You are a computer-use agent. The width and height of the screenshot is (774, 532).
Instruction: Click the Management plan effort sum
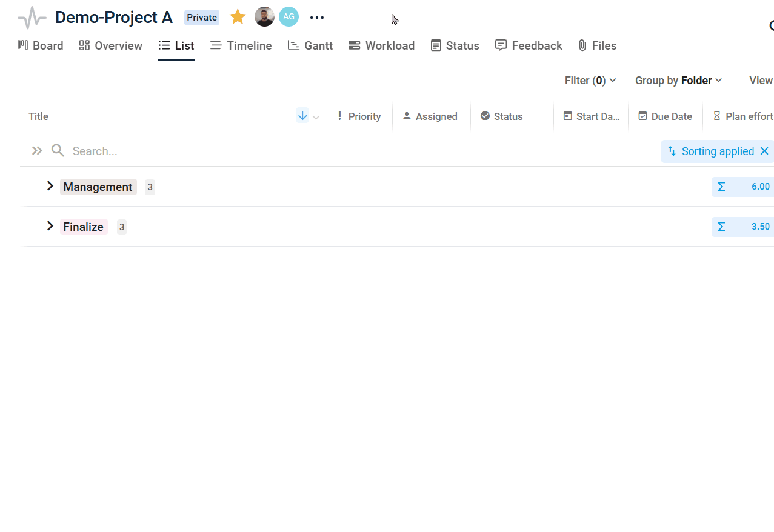743,187
